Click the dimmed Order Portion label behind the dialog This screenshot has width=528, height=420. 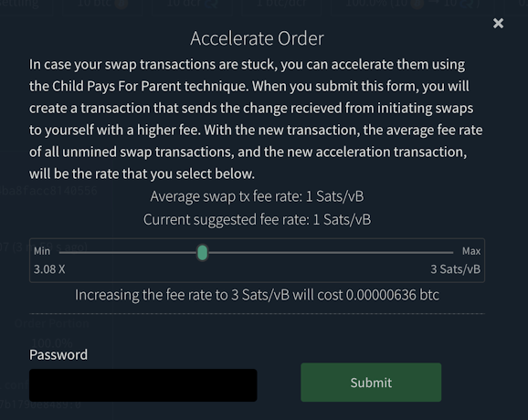(x=52, y=323)
